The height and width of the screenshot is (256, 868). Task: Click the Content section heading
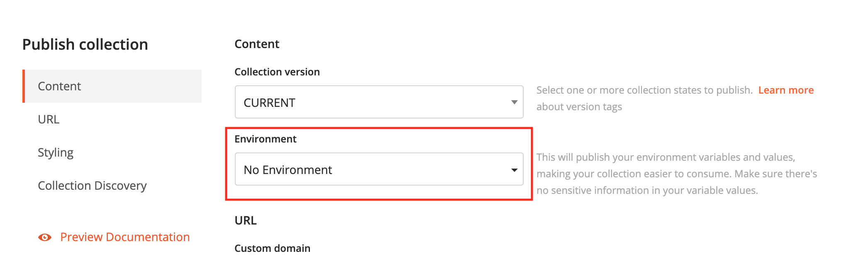(x=257, y=44)
